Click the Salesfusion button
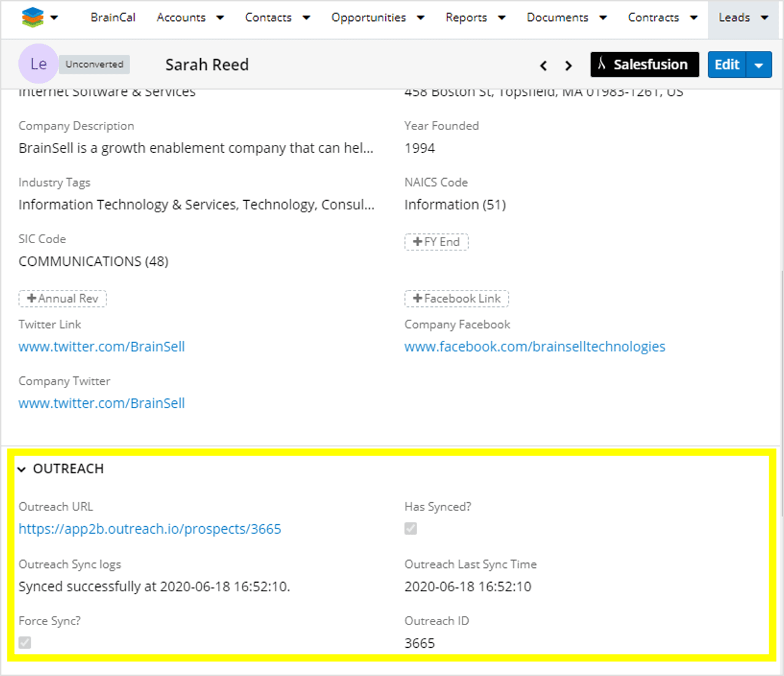This screenshot has height=676, width=784. click(x=644, y=64)
